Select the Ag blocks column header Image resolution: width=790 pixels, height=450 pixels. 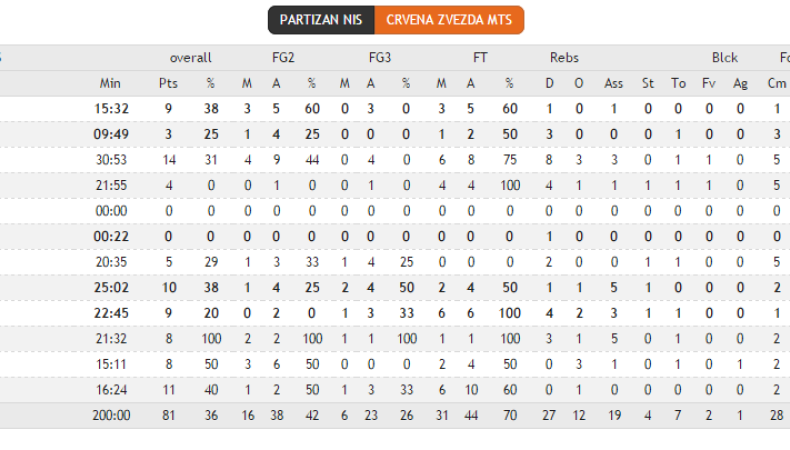tap(740, 83)
